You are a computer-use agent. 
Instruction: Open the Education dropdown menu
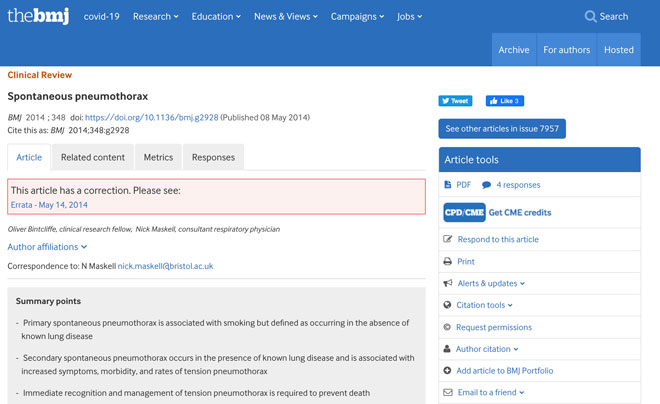tap(216, 16)
